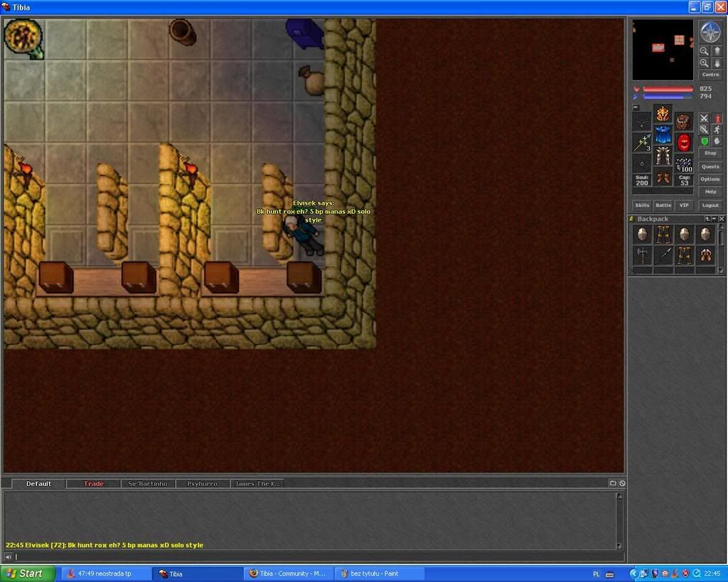
Task: Switch to the neostrada tp taskbar item
Action: tap(106, 573)
